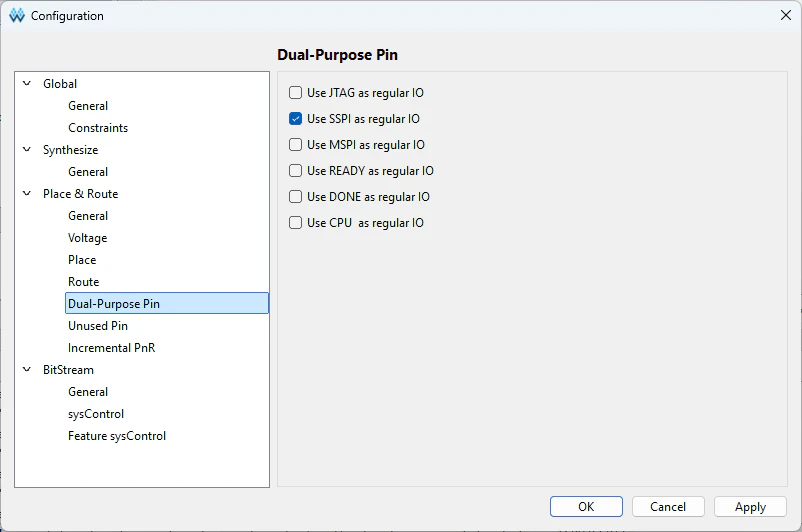Toggle Use CPU as regular IO
This screenshot has height=532, width=802.
pos(295,223)
